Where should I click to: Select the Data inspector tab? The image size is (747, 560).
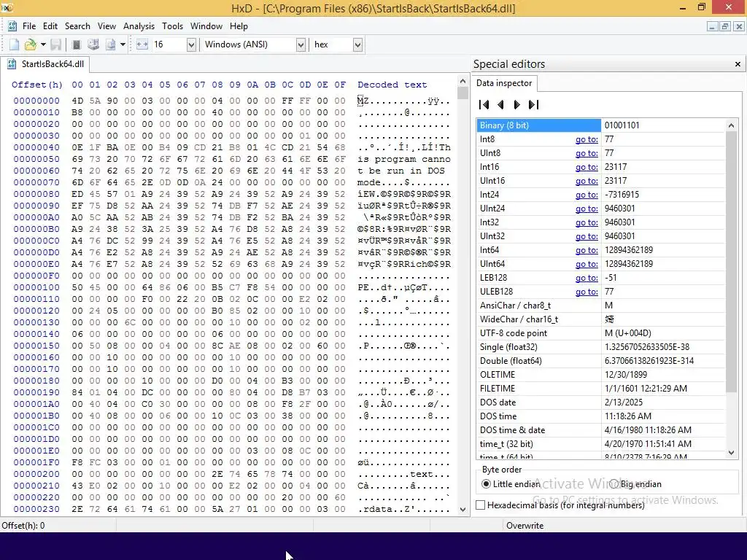pyautogui.click(x=504, y=83)
